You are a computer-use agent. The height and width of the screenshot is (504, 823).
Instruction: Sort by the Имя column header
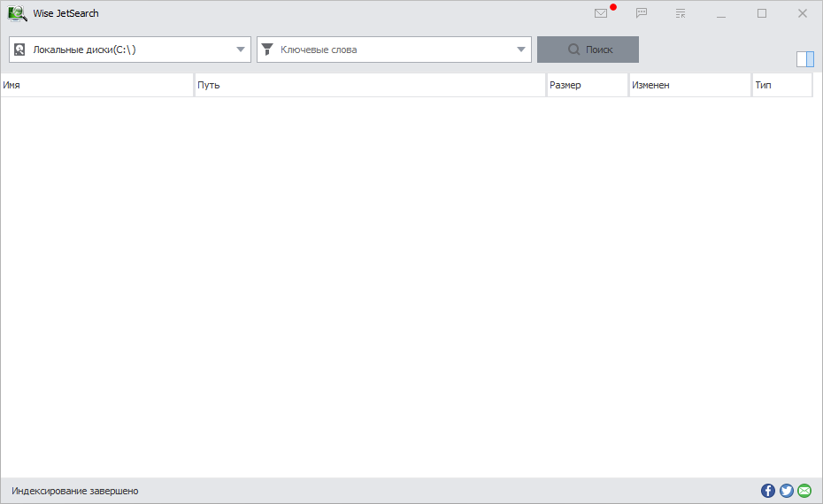tap(97, 85)
